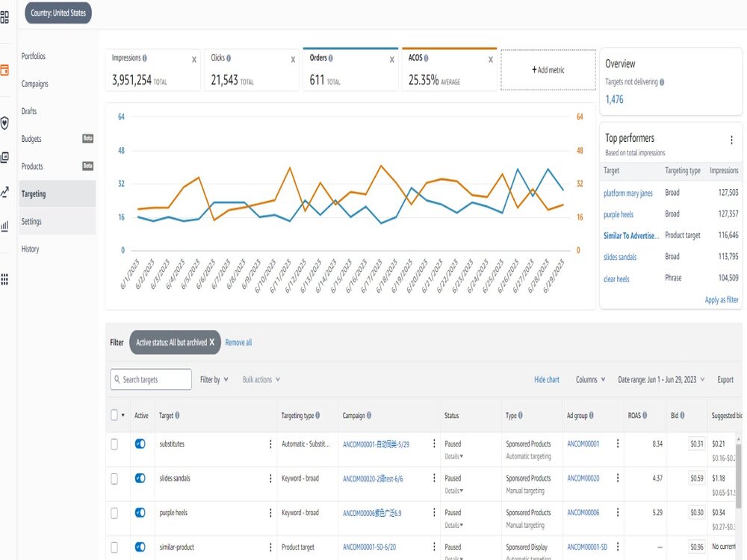This screenshot has width=747, height=560.
Task: Open the Country: United States selector
Action: tap(58, 13)
